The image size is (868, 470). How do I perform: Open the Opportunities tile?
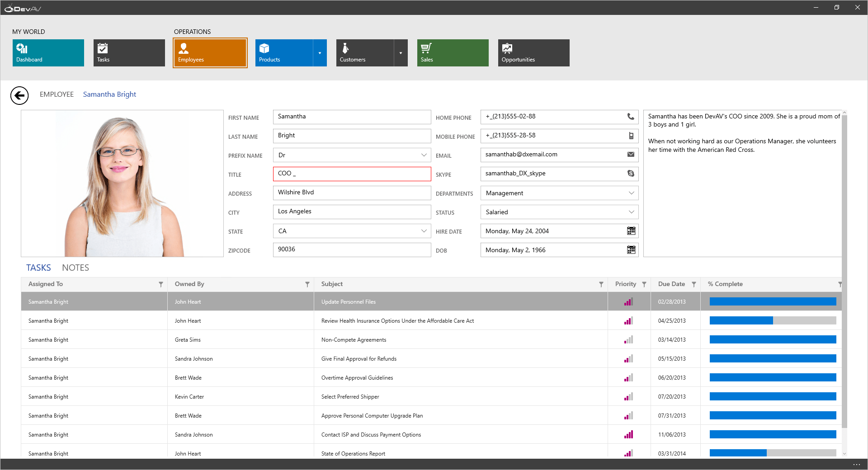pyautogui.click(x=533, y=53)
